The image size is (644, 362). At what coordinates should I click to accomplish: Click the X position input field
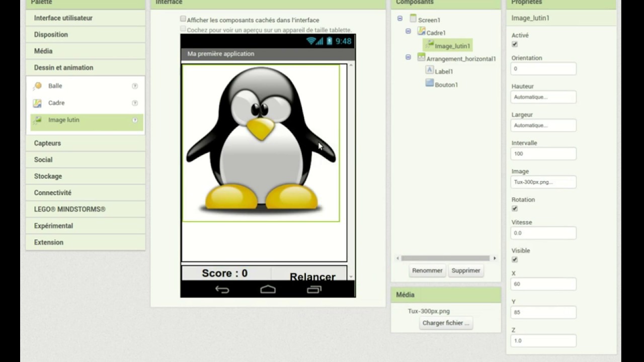coord(544,284)
